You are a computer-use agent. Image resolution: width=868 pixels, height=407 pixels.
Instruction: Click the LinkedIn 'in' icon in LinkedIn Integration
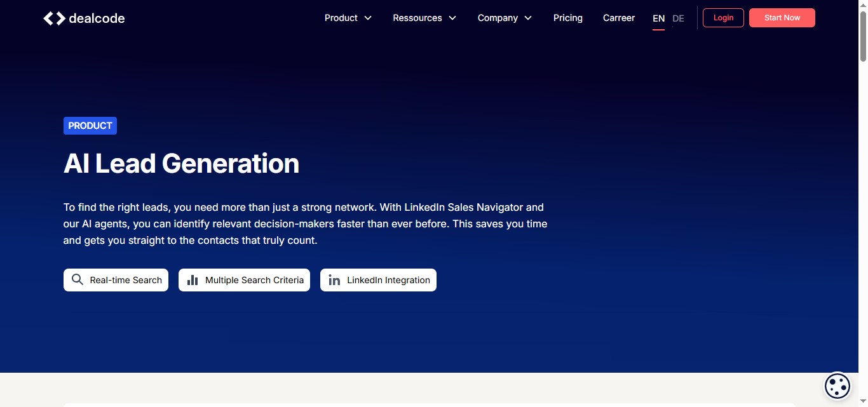click(334, 279)
